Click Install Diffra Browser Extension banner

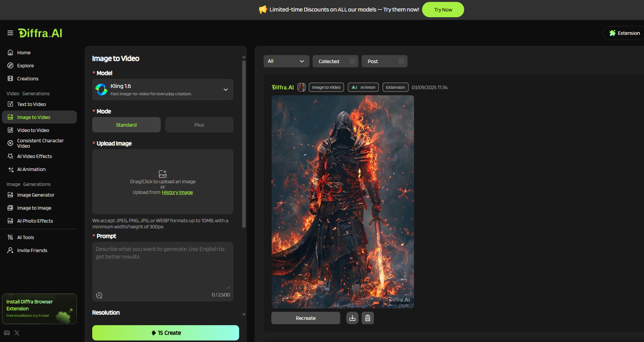(x=39, y=309)
